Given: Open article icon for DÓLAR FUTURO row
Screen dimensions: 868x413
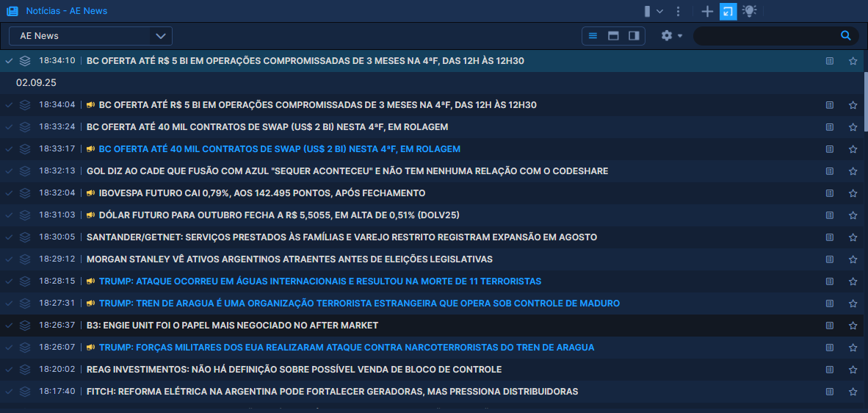Looking at the screenshot, I should (829, 215).
